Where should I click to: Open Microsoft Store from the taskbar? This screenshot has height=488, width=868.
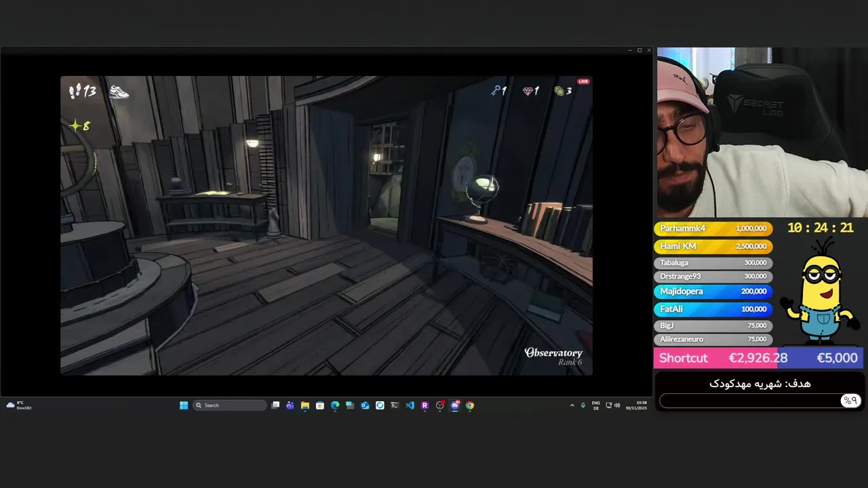click(x=320, y=405)
